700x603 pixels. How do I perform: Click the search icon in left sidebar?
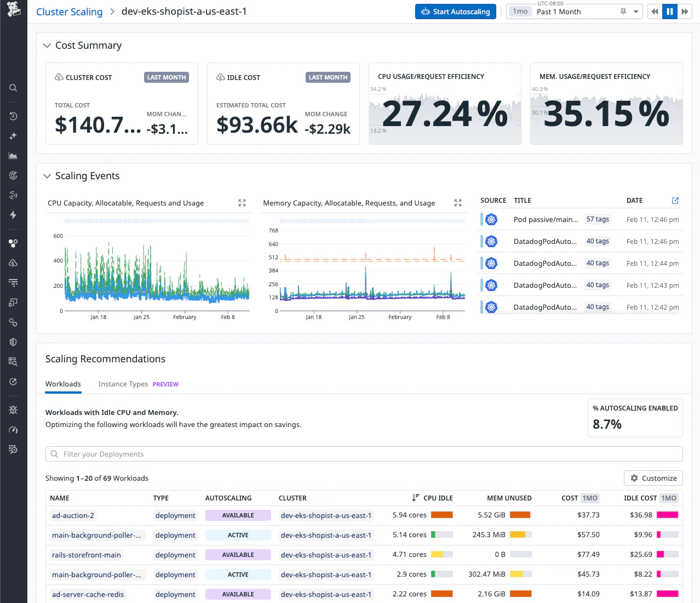point(13,88)
